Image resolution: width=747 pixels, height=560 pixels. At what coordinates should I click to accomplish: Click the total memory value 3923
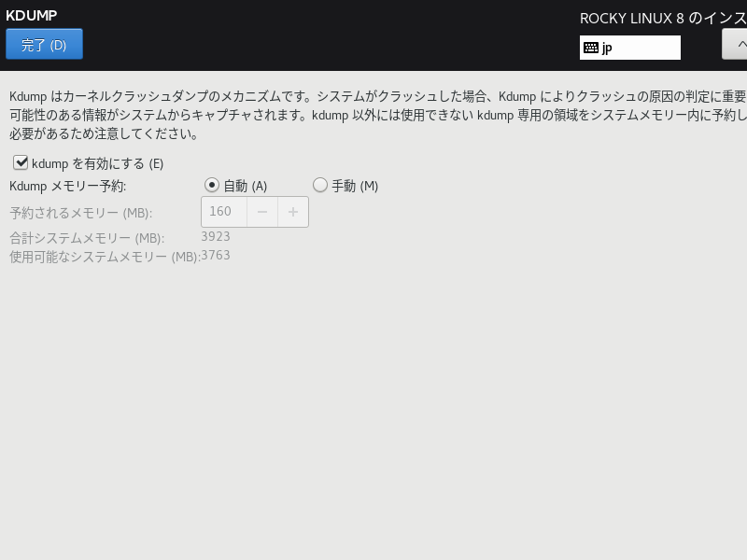point(216,237)
